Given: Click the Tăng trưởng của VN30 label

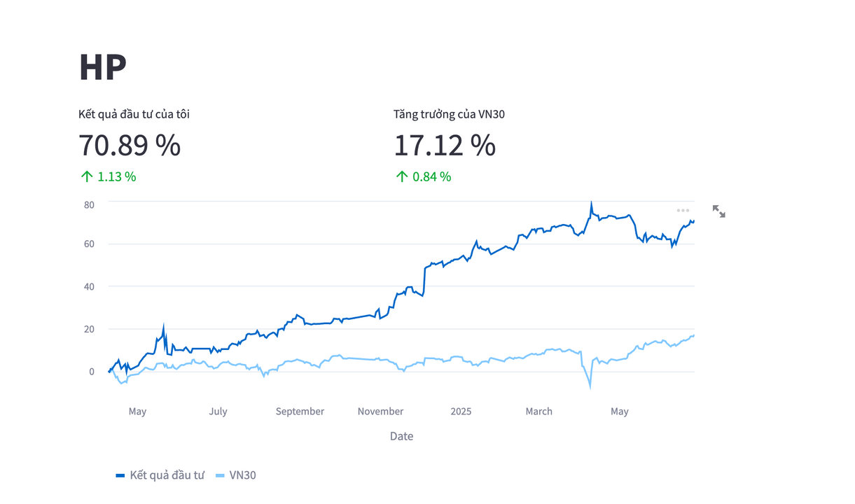Looking at the screenshot, I should [x=449, y=114].
